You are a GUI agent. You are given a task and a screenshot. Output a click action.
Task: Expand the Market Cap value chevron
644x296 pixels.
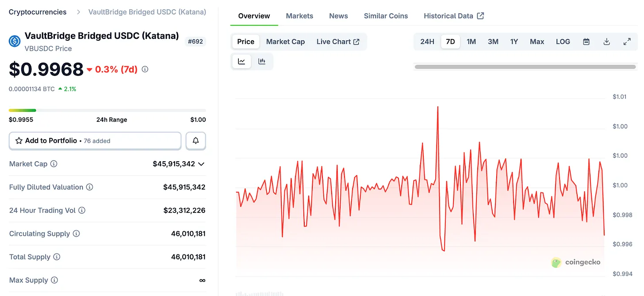[201, 164]
